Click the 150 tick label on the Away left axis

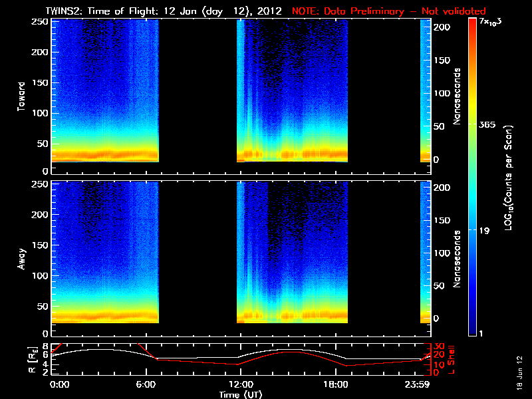pyautogui.click(x=40, y=245)
